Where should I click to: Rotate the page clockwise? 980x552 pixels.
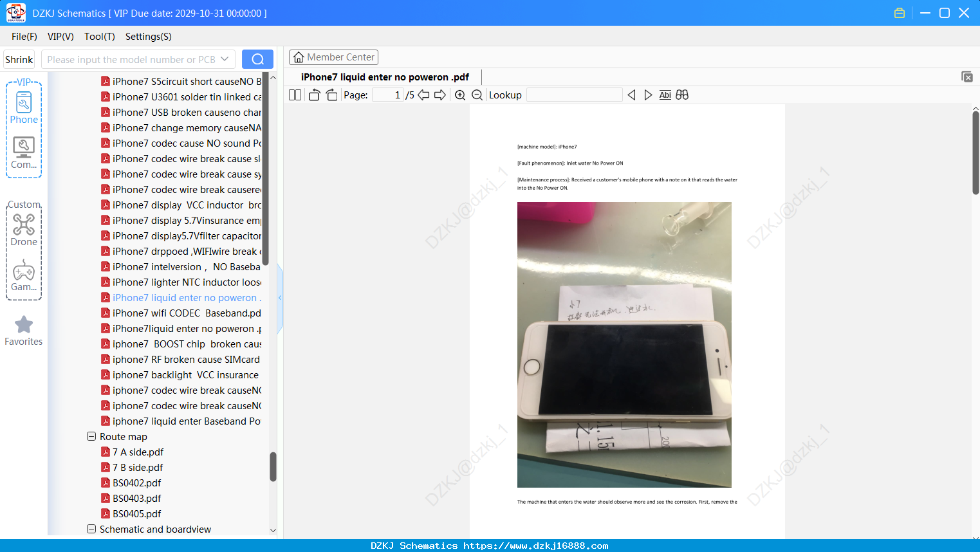pyautogui.click(x=331, y=95)
